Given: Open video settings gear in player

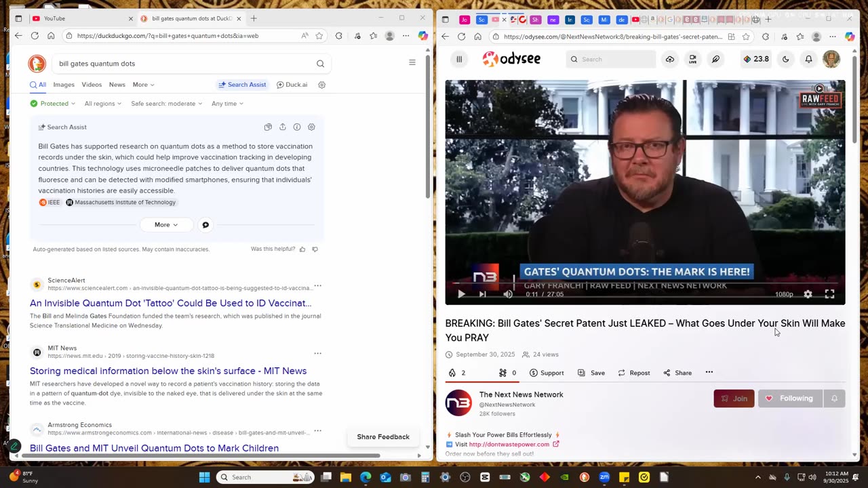Looking at the screenshot, I should click(x=808, y=294).
